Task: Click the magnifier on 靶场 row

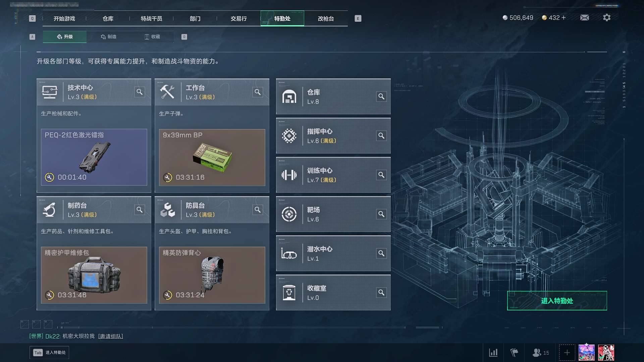Action: tap(381, 214)
